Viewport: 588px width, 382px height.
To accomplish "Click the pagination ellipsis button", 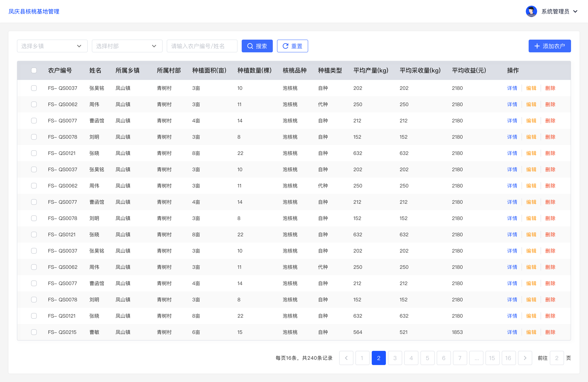I will click(x=476, y=358).
